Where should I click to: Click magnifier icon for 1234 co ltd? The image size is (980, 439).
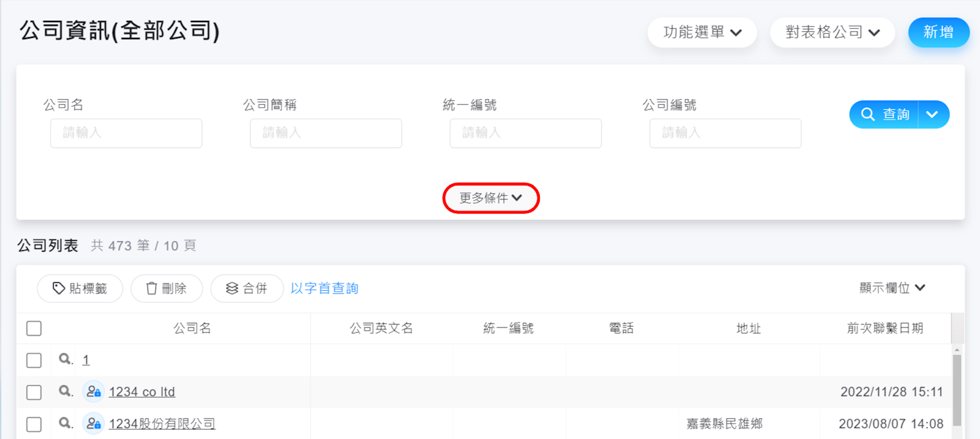point(65,391)
